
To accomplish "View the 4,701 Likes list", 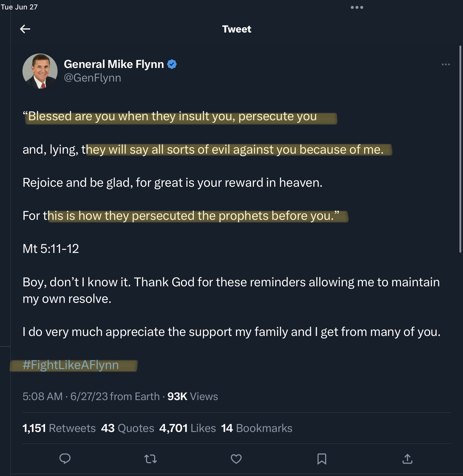I will 188,428.
